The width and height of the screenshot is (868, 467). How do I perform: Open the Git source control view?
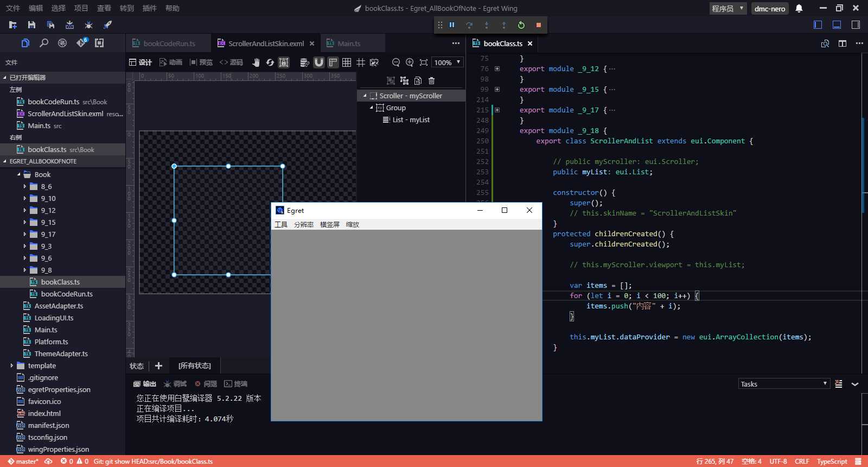point(81,42)
